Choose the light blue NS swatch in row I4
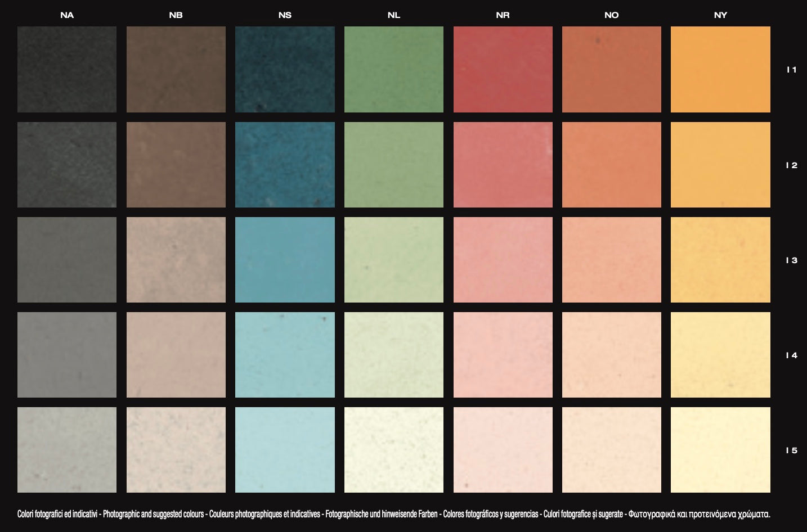The image size is (807, 532). click(285, 355)
